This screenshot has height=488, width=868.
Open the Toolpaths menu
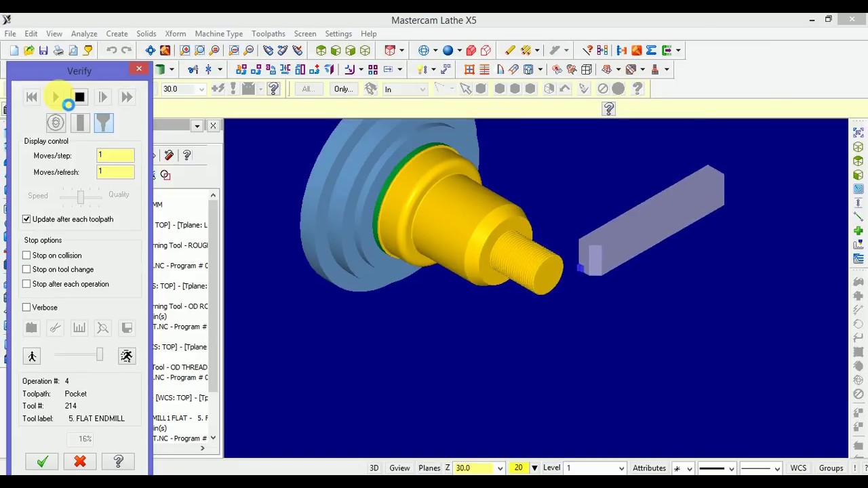(x=269, y=34)
